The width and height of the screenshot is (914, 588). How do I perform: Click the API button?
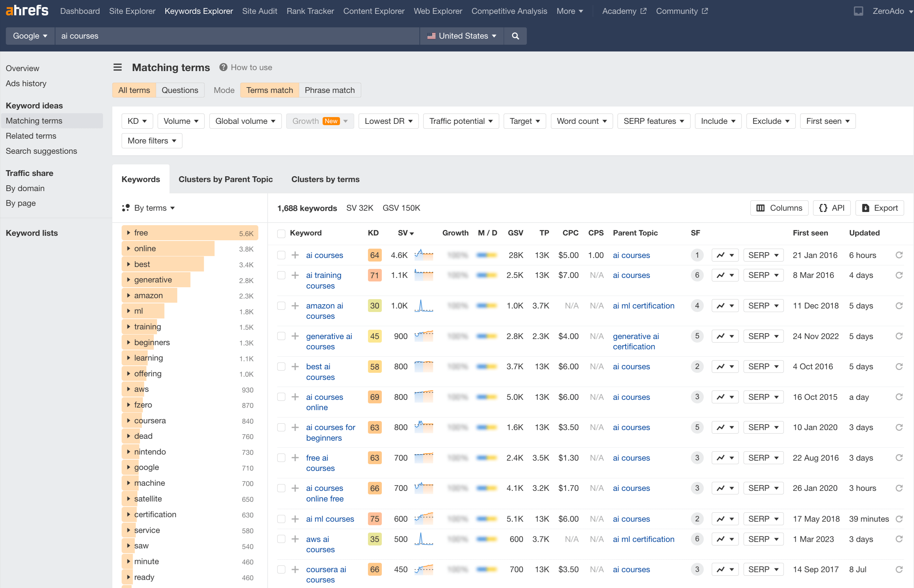(x=832, y=208)
